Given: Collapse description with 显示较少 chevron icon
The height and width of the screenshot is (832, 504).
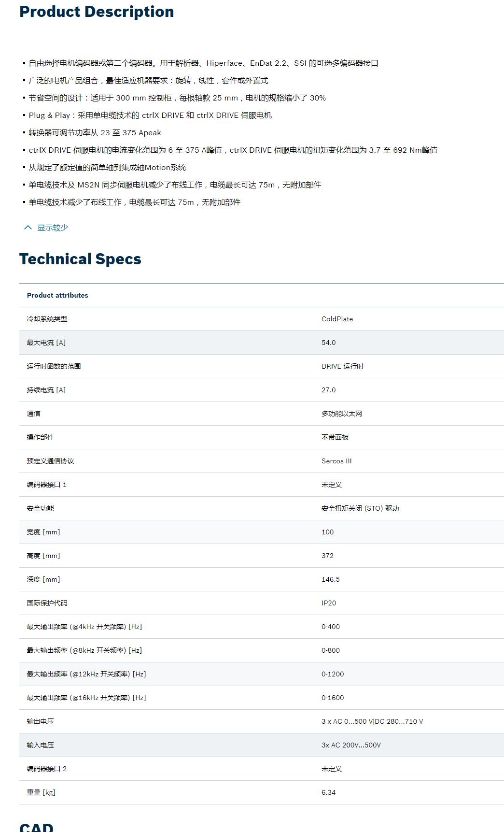Looking at the screenshot, I should pos(28,228).
